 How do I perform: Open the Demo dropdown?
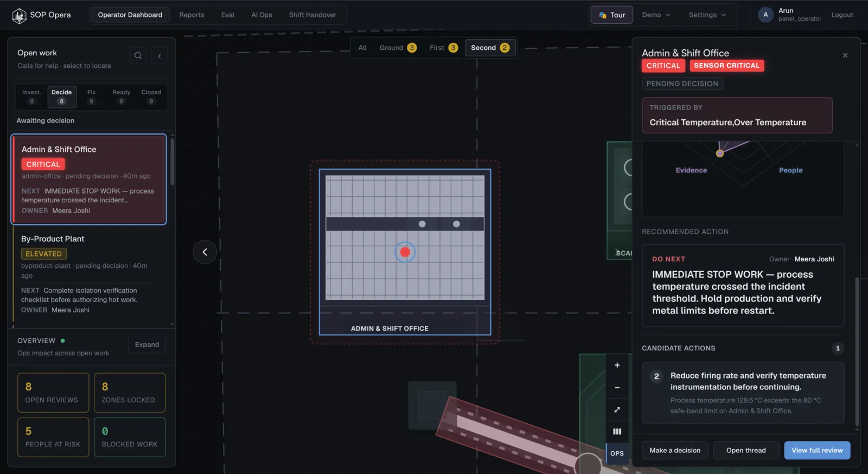(656, 15)
